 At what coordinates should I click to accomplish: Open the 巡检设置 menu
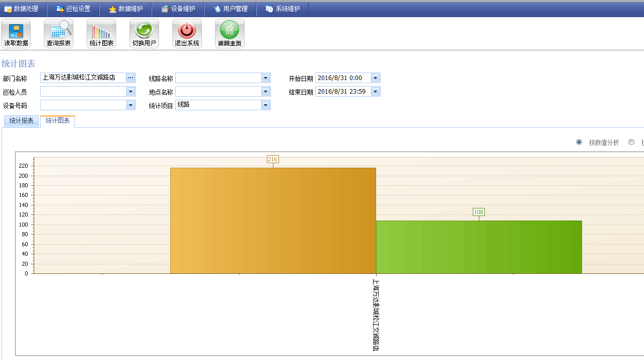74,9
